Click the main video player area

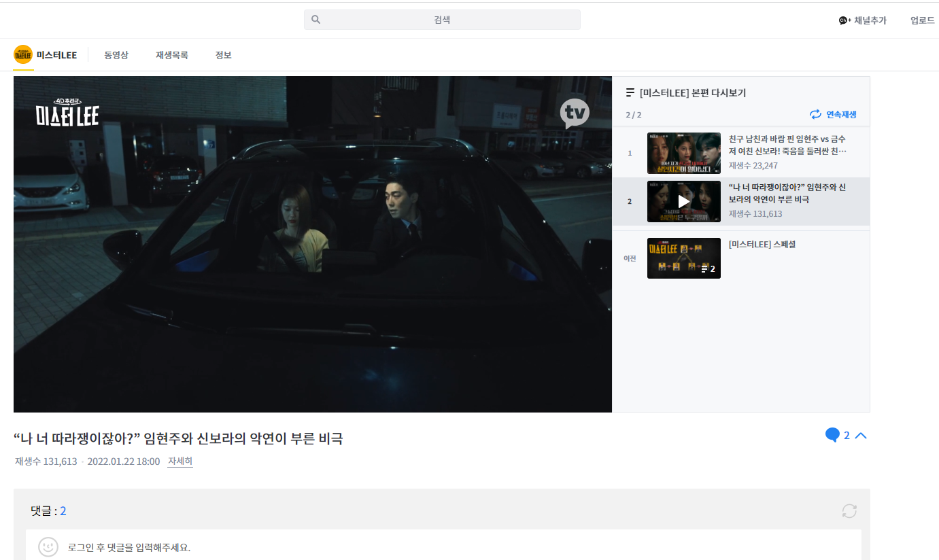313,244
